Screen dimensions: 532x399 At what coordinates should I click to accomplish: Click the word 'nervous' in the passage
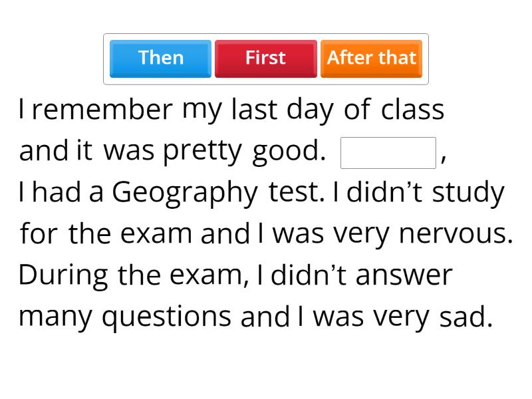pos(453,234)
